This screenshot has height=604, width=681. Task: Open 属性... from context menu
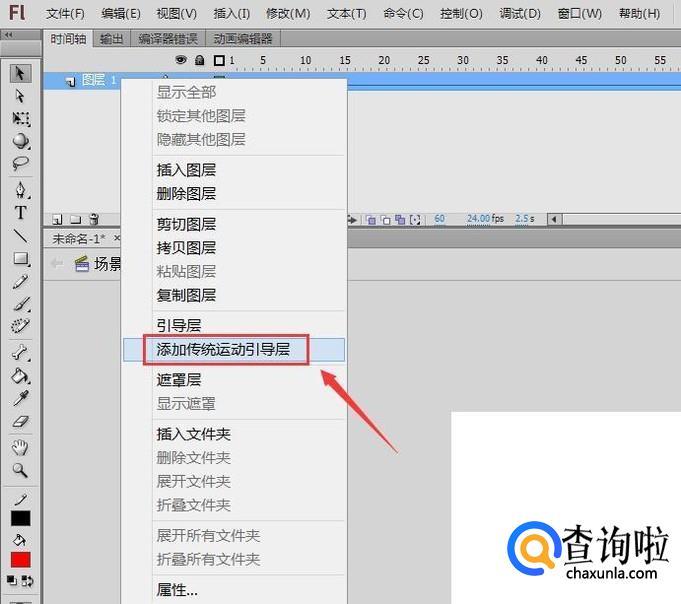coord(234,590)
